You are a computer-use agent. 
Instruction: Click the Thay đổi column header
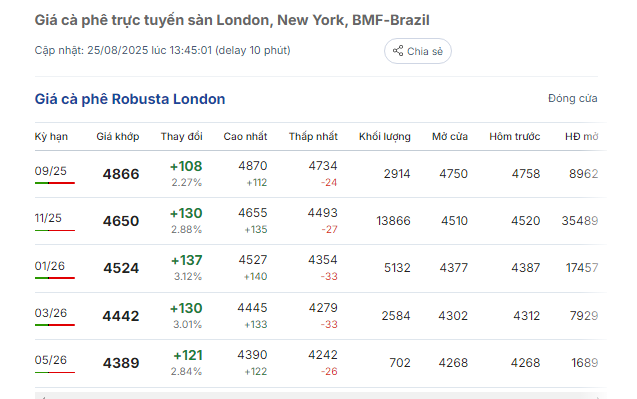point(182,137)
